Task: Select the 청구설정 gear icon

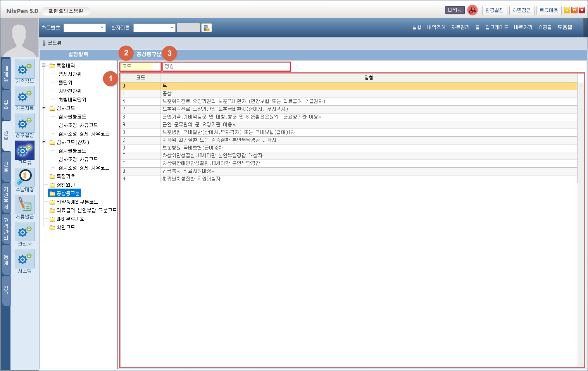Action: 25,124
